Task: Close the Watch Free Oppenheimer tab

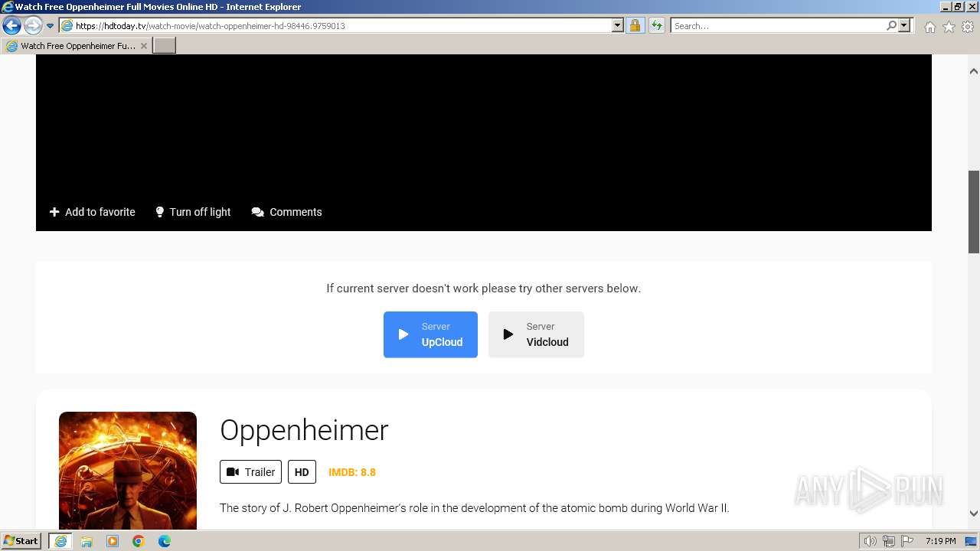Action: 143,46
